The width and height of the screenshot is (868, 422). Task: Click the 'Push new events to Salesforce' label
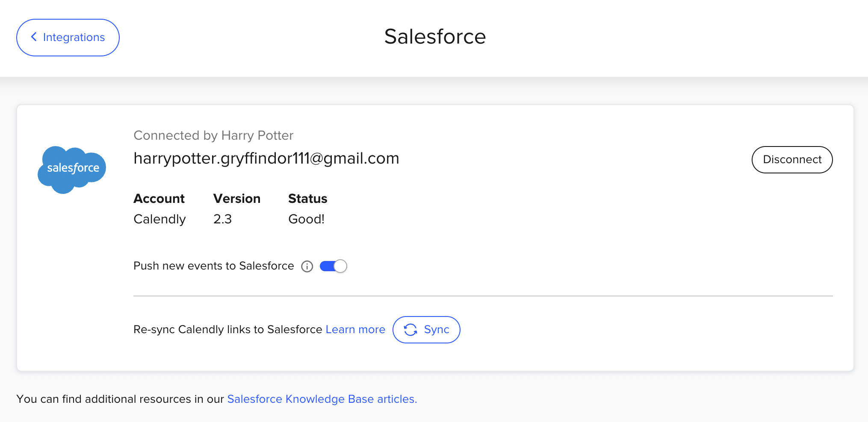(x=214, y=266)
